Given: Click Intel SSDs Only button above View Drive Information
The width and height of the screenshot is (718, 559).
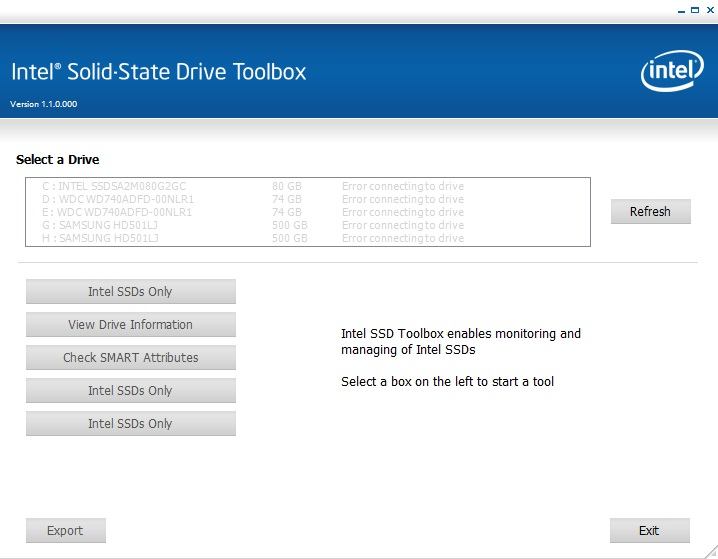Looking at the screenshot, I should click(131, 292).
